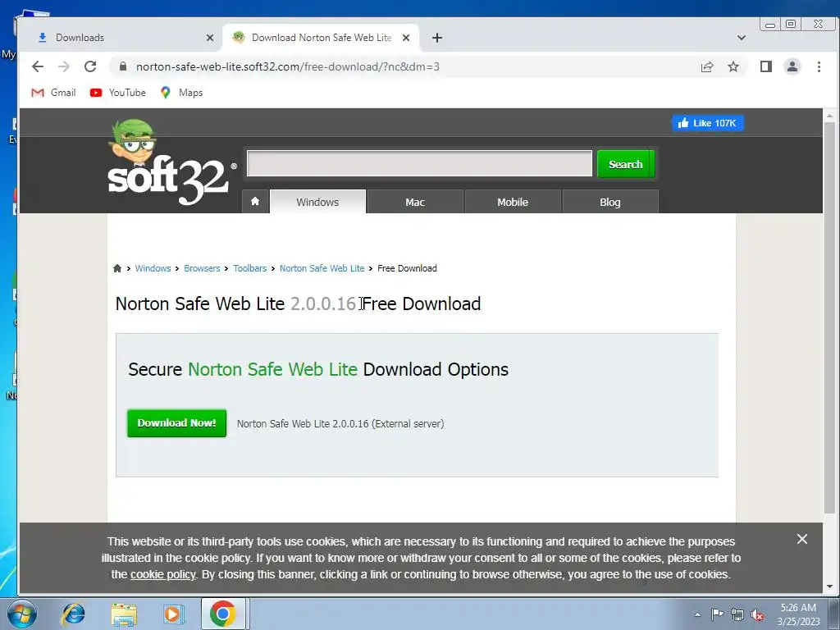Click the Facebook Like 107K button
840x630 pixels.
(708, 123)
